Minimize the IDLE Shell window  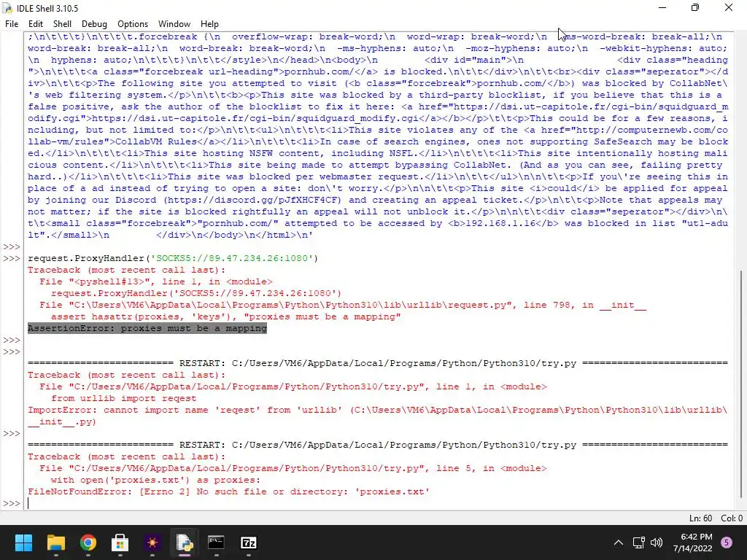tap(662, 8)
